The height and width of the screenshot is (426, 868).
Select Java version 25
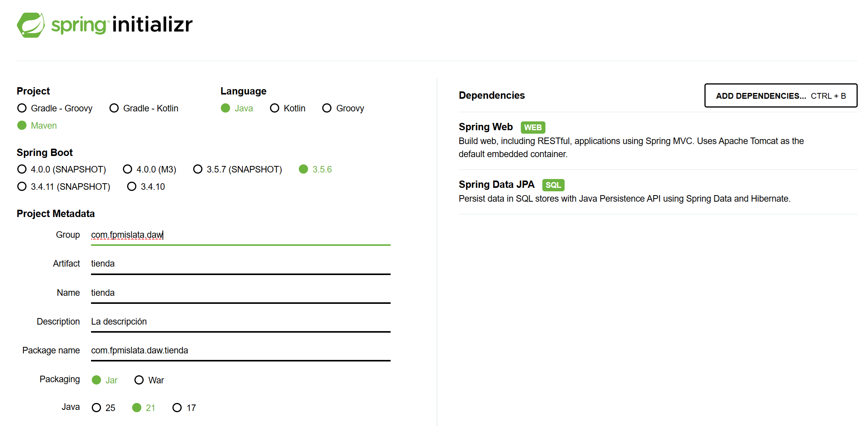(x=96, y=408)
